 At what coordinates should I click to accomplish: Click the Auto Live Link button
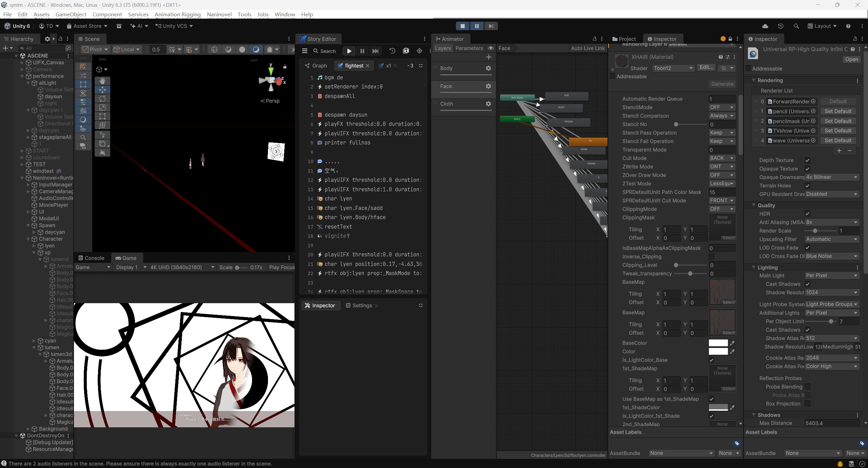(587, 48)
